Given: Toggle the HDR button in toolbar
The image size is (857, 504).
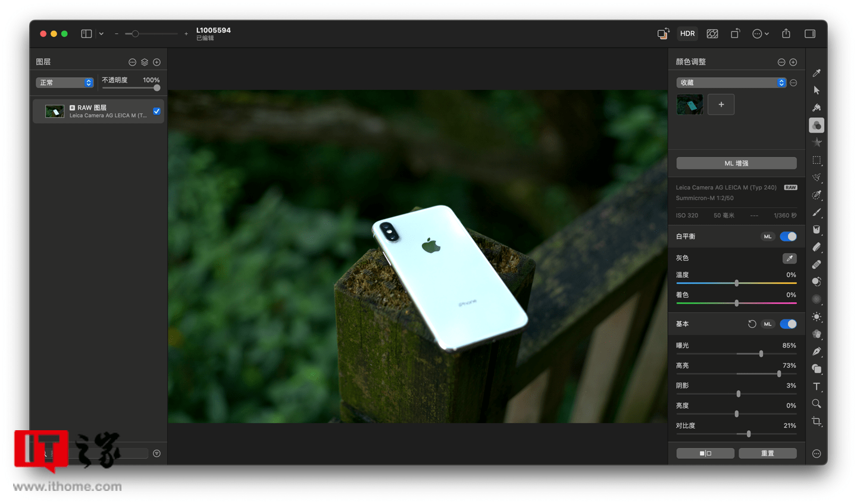Looking at the screenshot, I should 687,34.
